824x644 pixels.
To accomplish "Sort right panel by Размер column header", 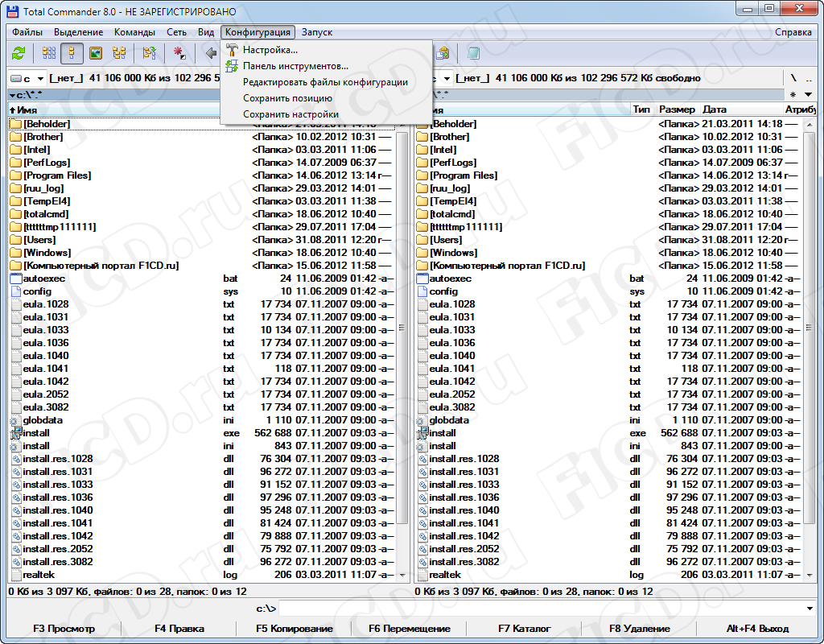I will 677,109.
